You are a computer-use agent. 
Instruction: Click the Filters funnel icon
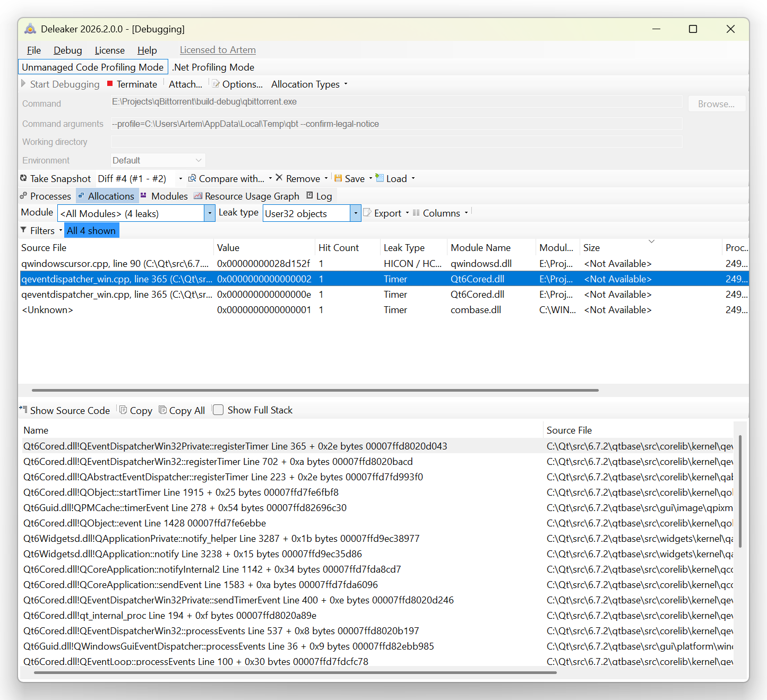(x=23, y=230)
